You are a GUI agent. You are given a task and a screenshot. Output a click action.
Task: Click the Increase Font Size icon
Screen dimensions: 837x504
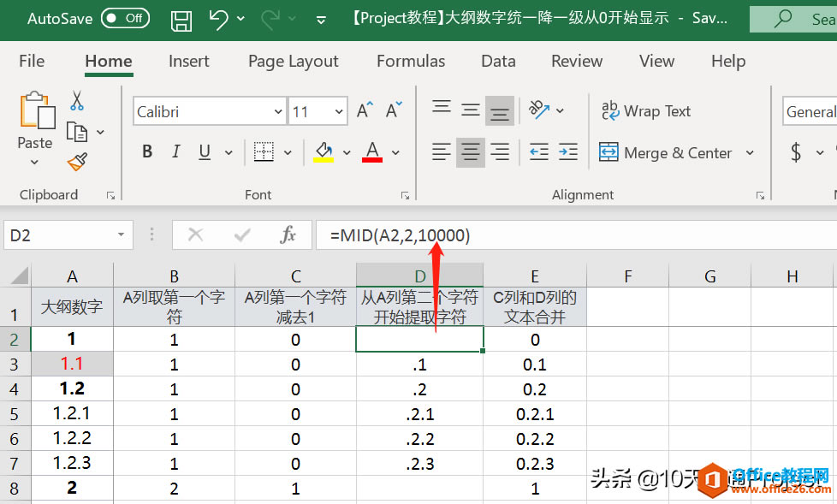363,109
